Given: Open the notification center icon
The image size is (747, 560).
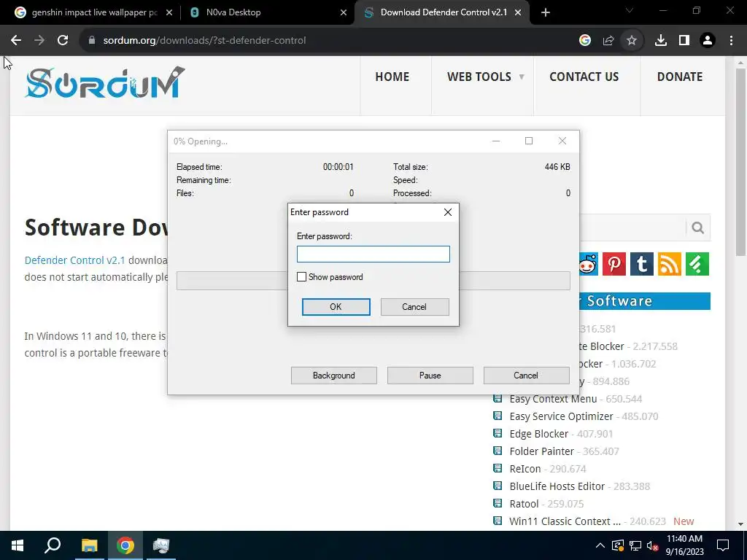Looking at the screenshot, I should point(723,545).
